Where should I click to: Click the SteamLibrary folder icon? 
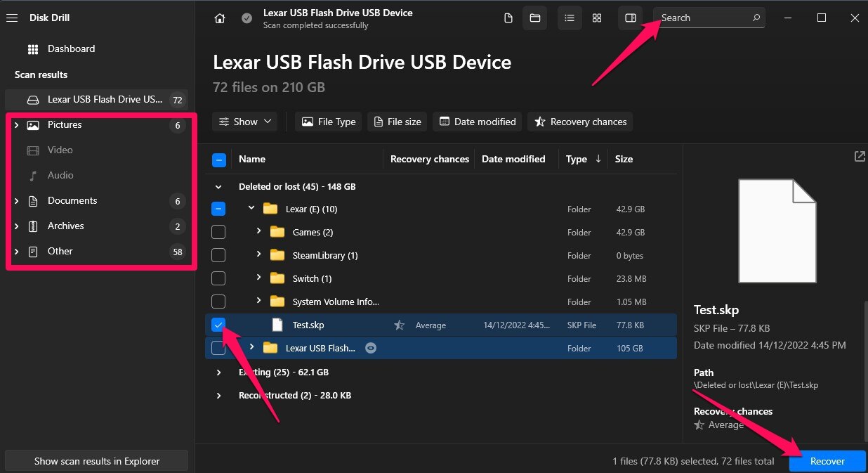tap(277, 255)
